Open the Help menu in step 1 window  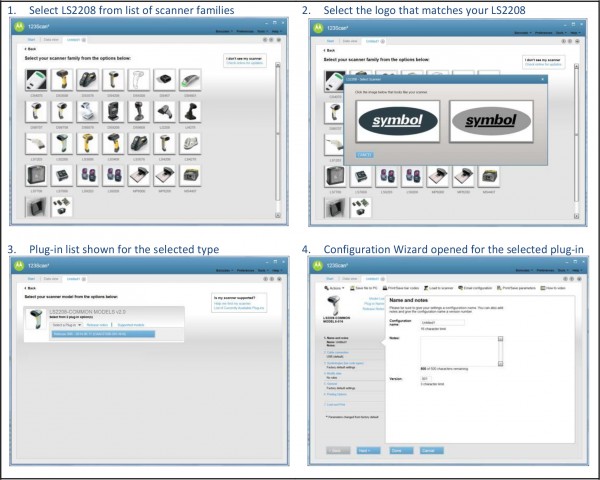coord(276,31)
